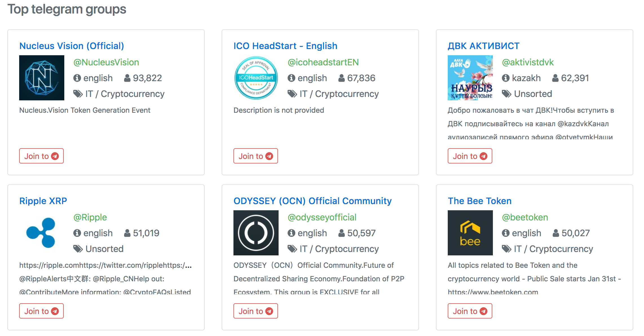Open the @Ripple username link
The image size is (644, 336).
pos(90,217)
